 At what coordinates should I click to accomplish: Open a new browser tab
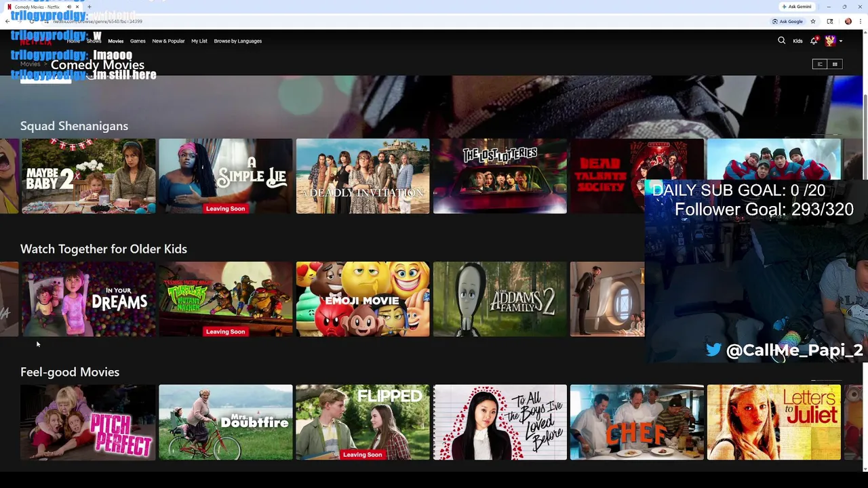89,7
